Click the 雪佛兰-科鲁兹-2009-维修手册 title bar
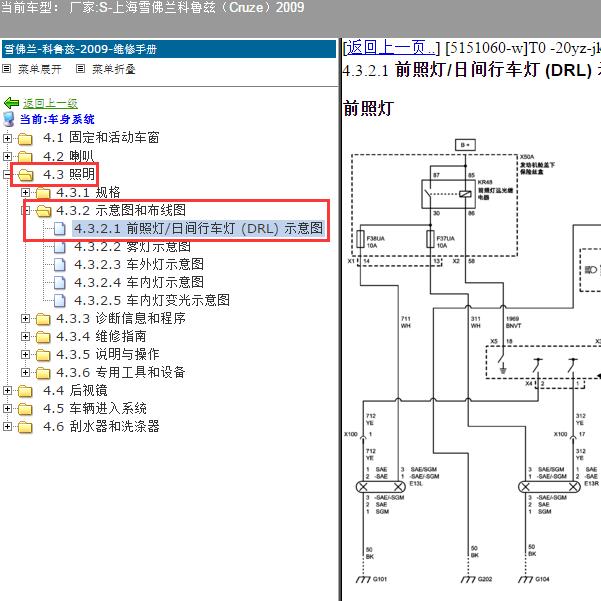Screen dimensions: 601x601 click(x=169, y=49)
